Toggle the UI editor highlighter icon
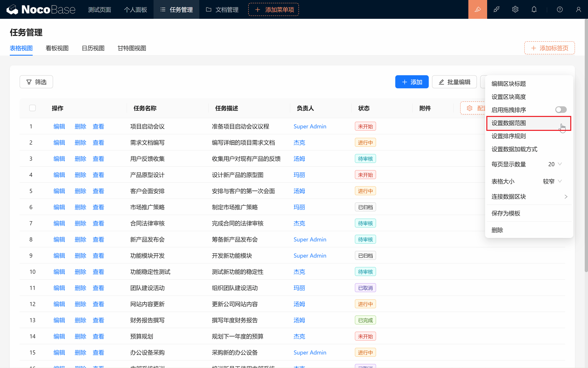 [478, 9]
